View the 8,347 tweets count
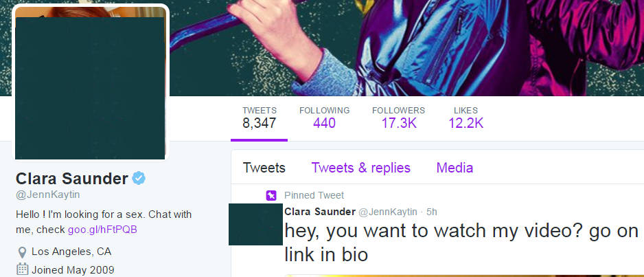 259,117
